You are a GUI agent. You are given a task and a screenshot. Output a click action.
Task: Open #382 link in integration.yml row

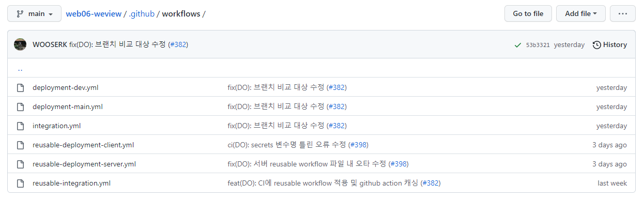click(336, 126)
